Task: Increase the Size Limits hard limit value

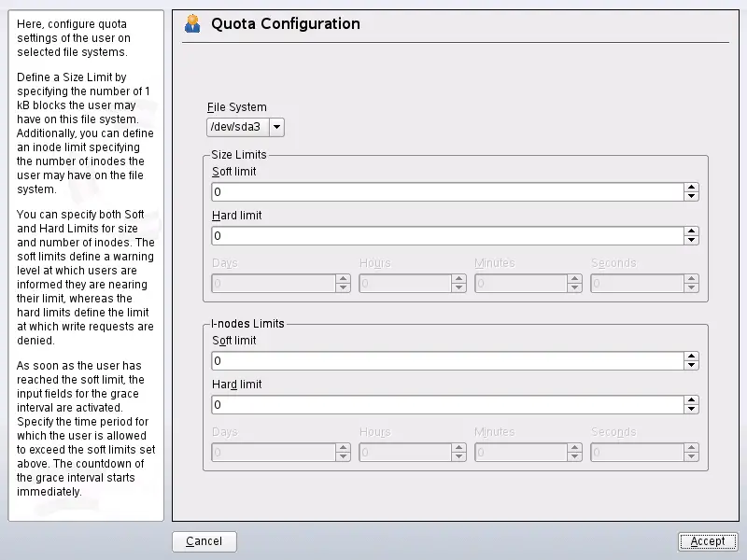Action: pos(691,231)
